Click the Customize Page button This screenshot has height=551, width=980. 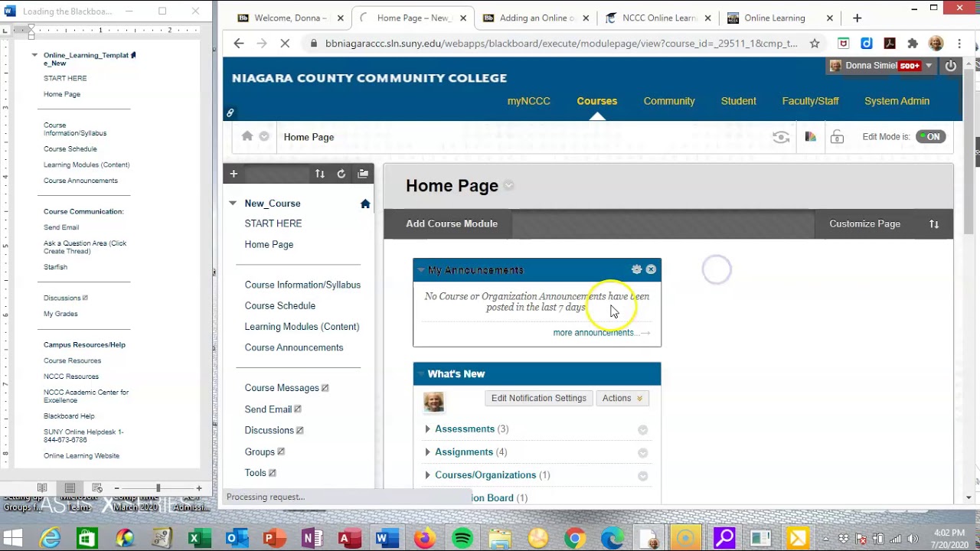pos(865,224)
